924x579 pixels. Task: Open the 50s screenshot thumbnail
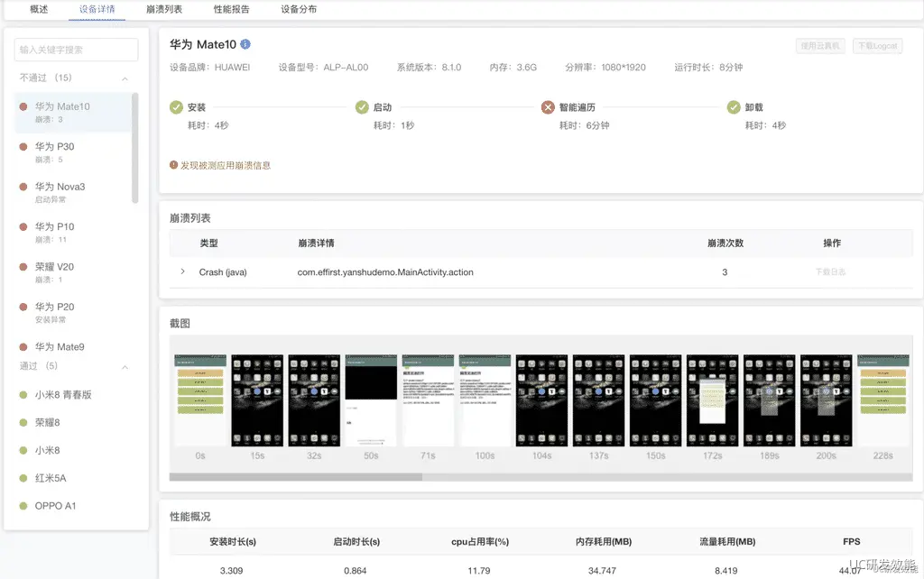pyautogui.click(x=371, y=400)
